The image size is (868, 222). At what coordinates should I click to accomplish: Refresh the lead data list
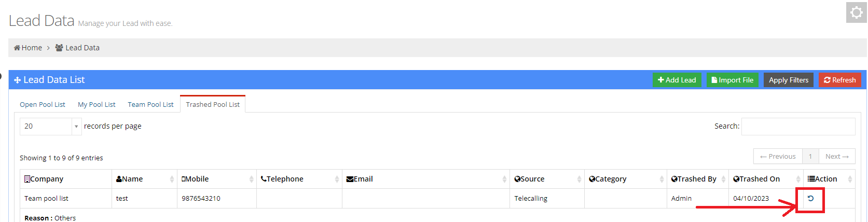coord(839,80)
